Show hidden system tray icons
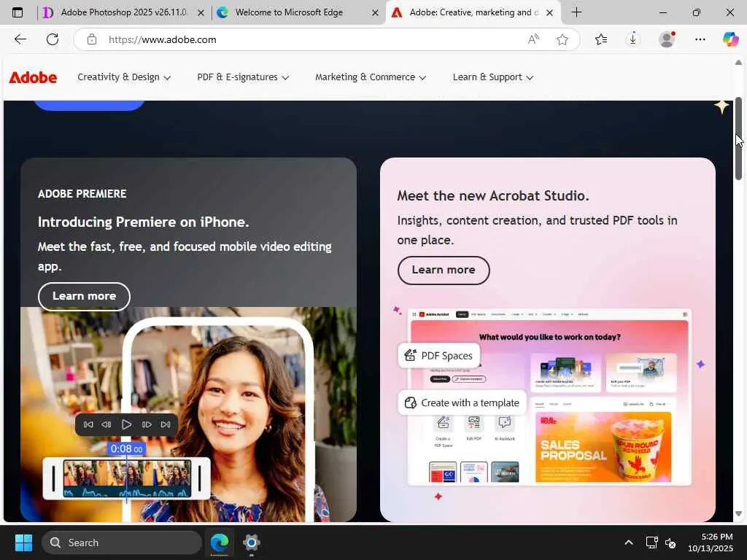The height and width of the screenshot is (560, 747). 629,542
